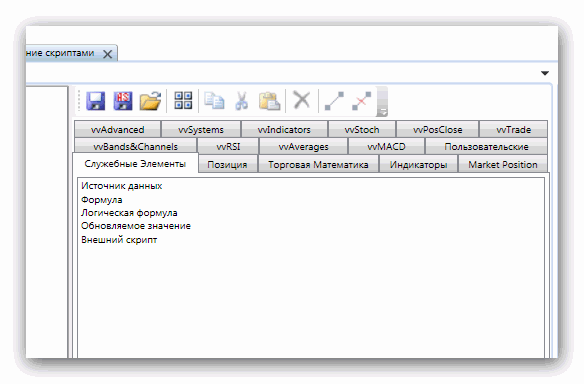Open the Индикаторы tab
The image size is (584, 384).
(419, 165)
